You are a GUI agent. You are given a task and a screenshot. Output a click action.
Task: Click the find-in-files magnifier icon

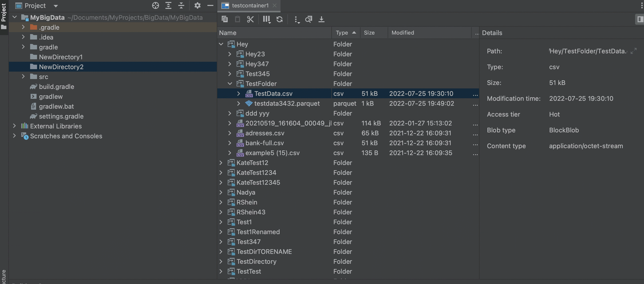point(308,19)
